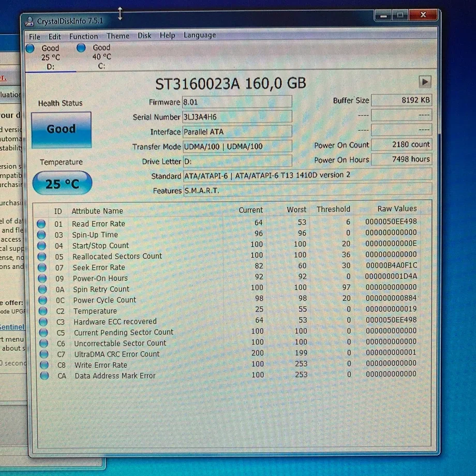Click the Attribute Name column header

tap(97, 211)
